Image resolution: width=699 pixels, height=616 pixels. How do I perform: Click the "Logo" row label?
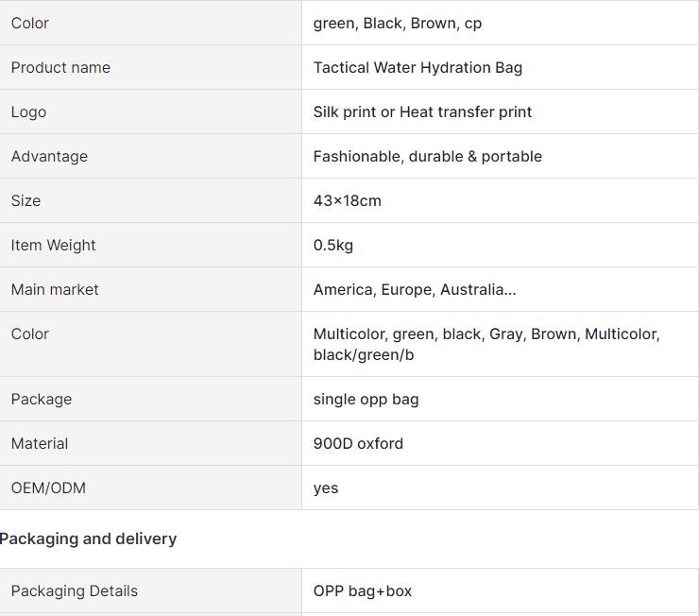point(28,111)
